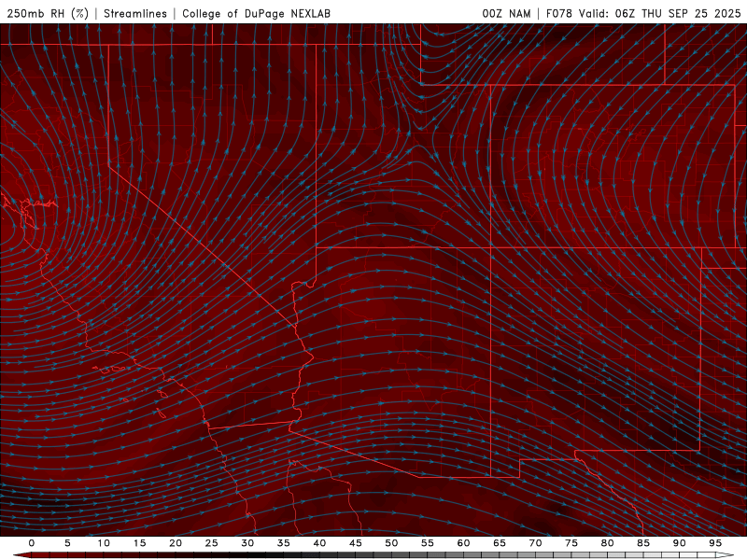Image resolution: width=747 pixels, height=560 pixels.
Task: Select the 65 tick label on the color scale
Action: [500, 543]
